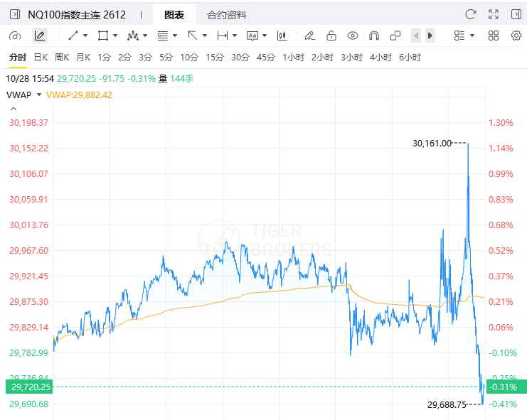
Task: Select the wave pattern tool
Action: (x=133, y=36)
